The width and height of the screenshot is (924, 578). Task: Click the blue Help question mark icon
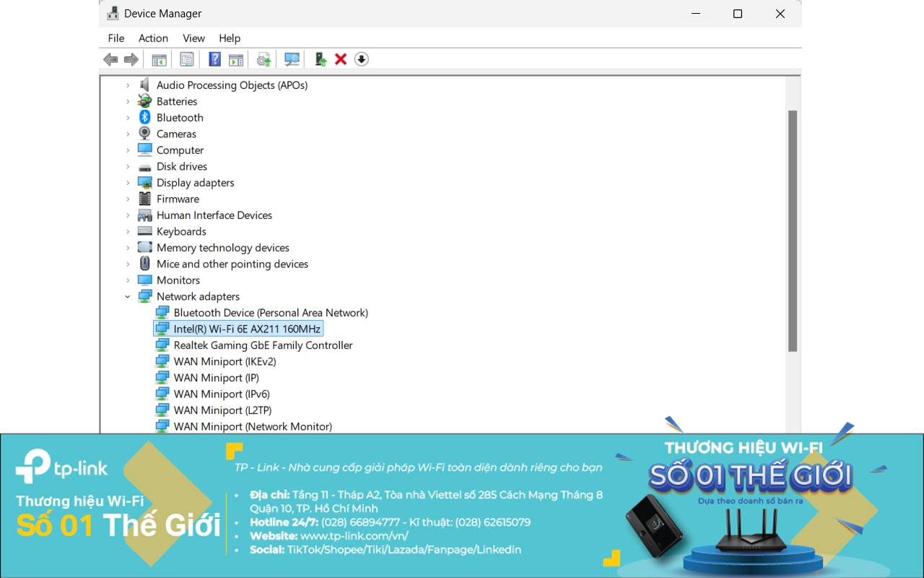[214, 59]
